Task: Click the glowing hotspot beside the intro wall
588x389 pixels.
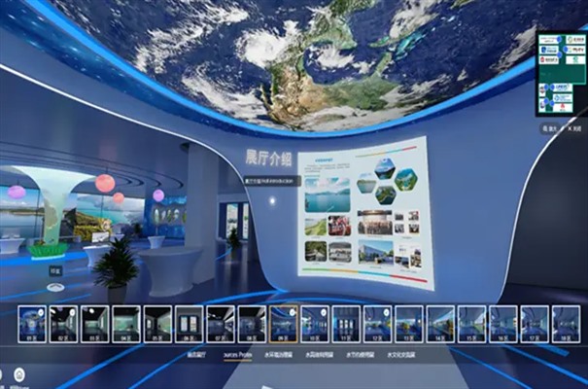Action: point(273,201)
